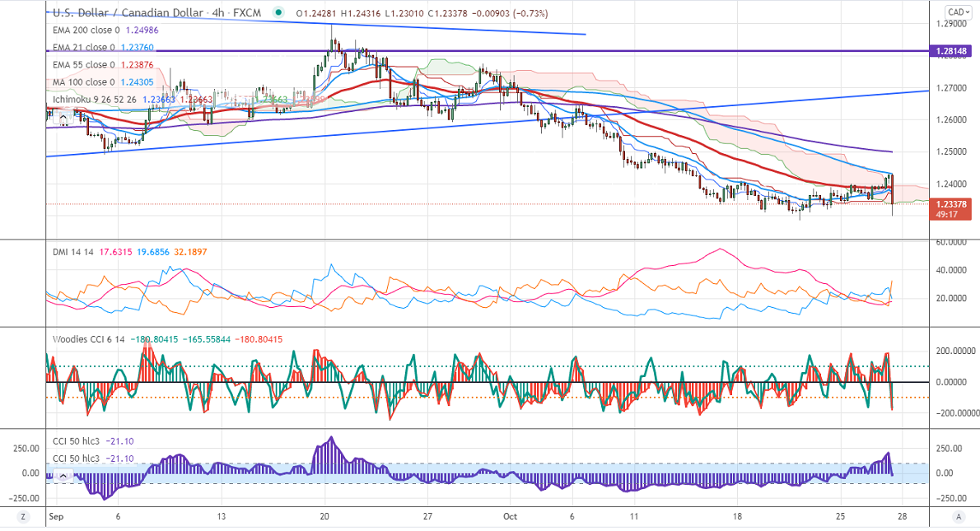The width and height of the screenshot is (980, 531).
Task: Click the Woodies CCI value -165.55844
Action: coord(206,339)
